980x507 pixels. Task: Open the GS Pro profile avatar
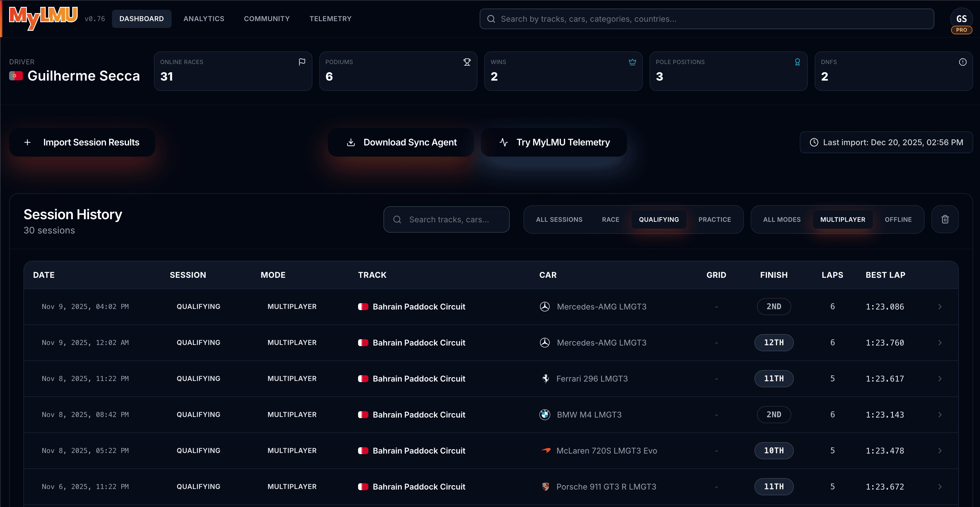pos(961,18)
